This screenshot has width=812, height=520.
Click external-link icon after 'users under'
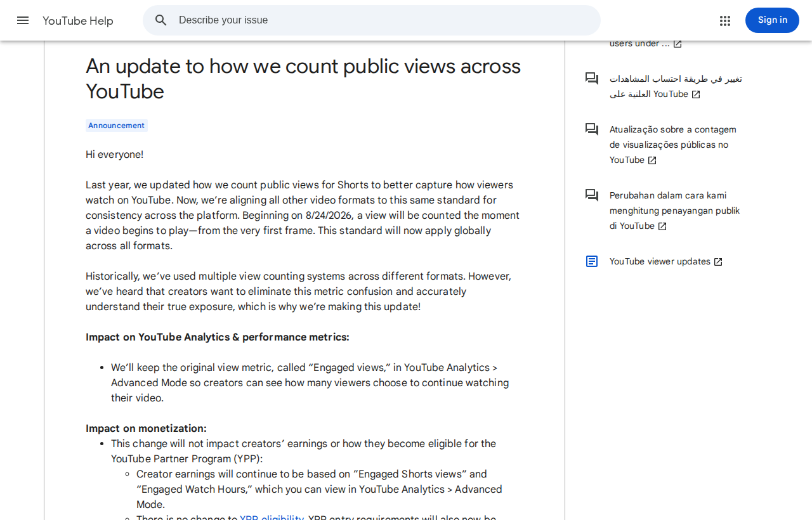678,44
